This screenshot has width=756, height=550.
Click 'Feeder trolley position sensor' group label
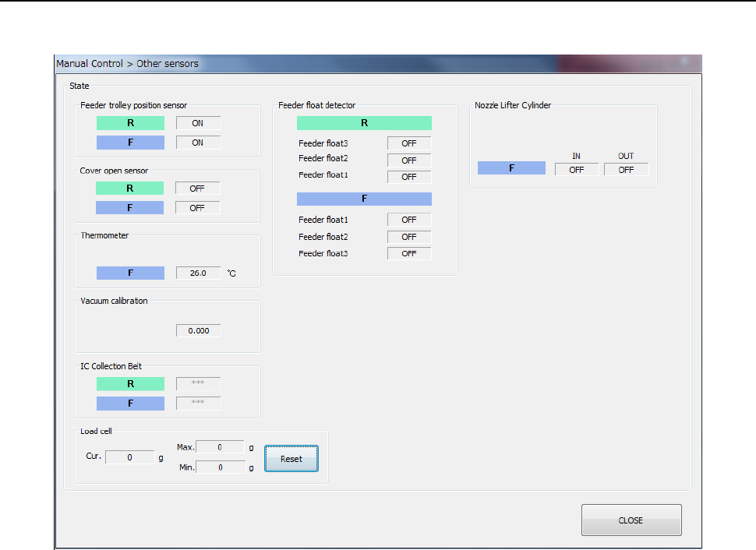[133, 105]
